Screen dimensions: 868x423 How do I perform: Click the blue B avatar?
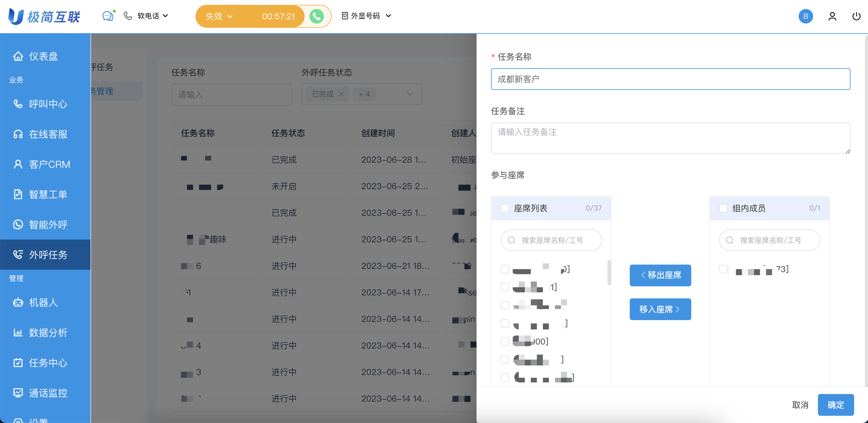805,16
